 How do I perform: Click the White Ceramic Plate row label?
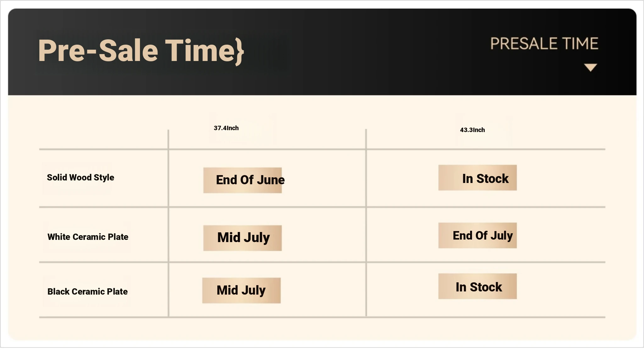(x=88, y=237)
